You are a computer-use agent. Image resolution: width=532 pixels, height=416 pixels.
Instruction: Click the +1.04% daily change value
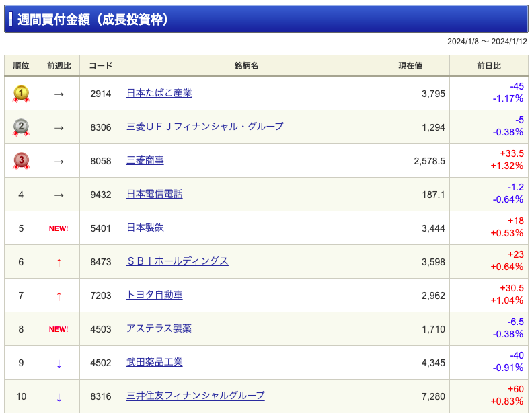507,300
